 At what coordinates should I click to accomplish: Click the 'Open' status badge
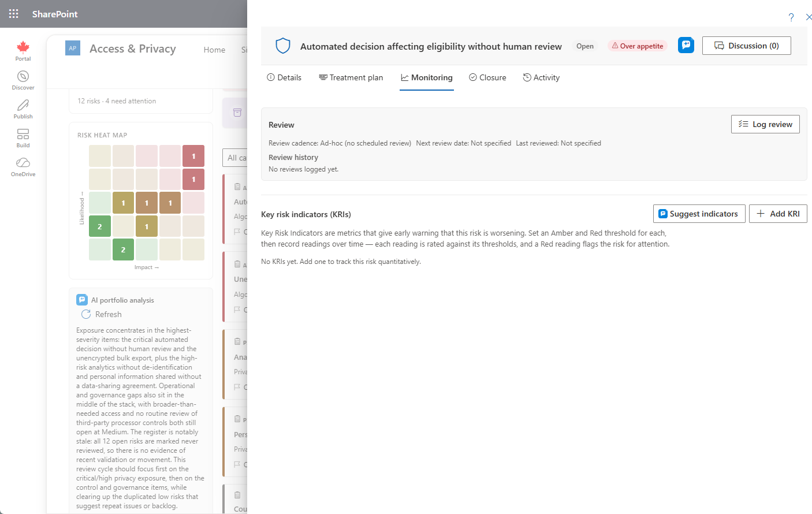coord(585,46)
